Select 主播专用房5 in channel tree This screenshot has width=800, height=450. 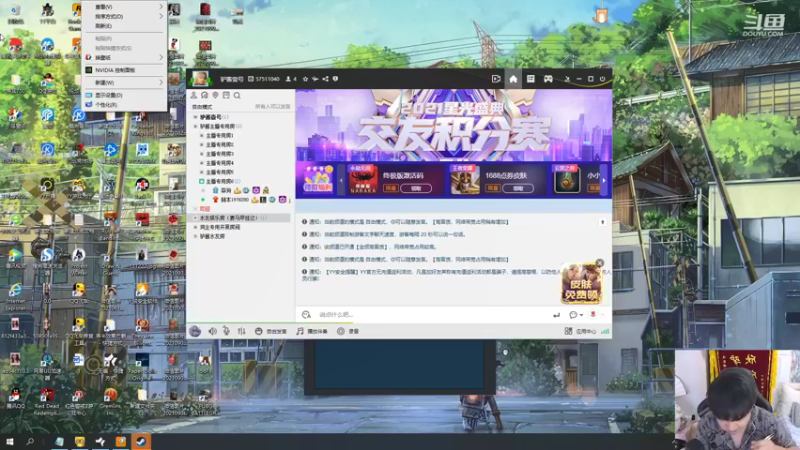pyautogui.click(x=219, y=172)
